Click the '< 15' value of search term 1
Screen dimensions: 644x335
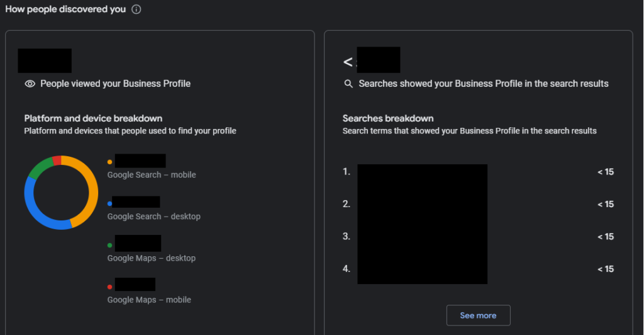tap(606, 172)
